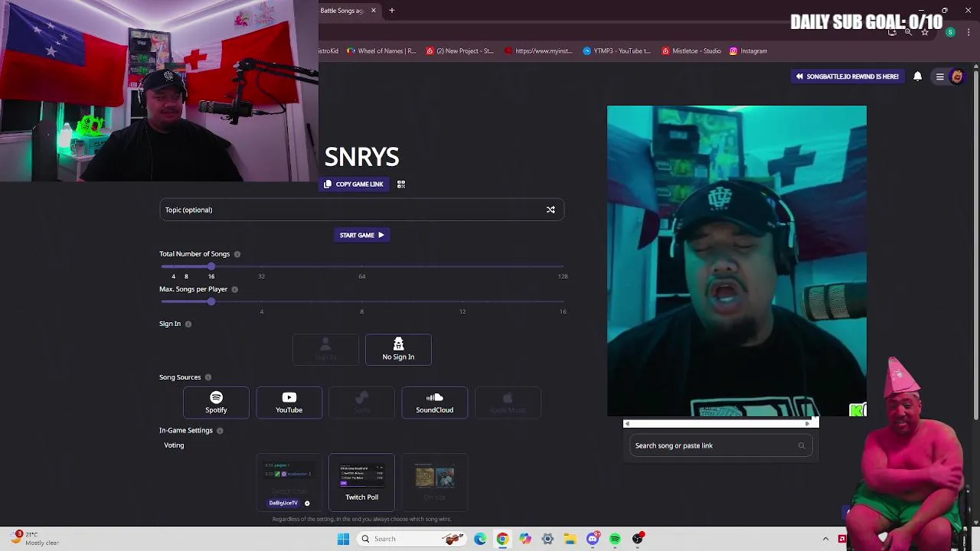Open the notifications bell

tap(917, 77)
